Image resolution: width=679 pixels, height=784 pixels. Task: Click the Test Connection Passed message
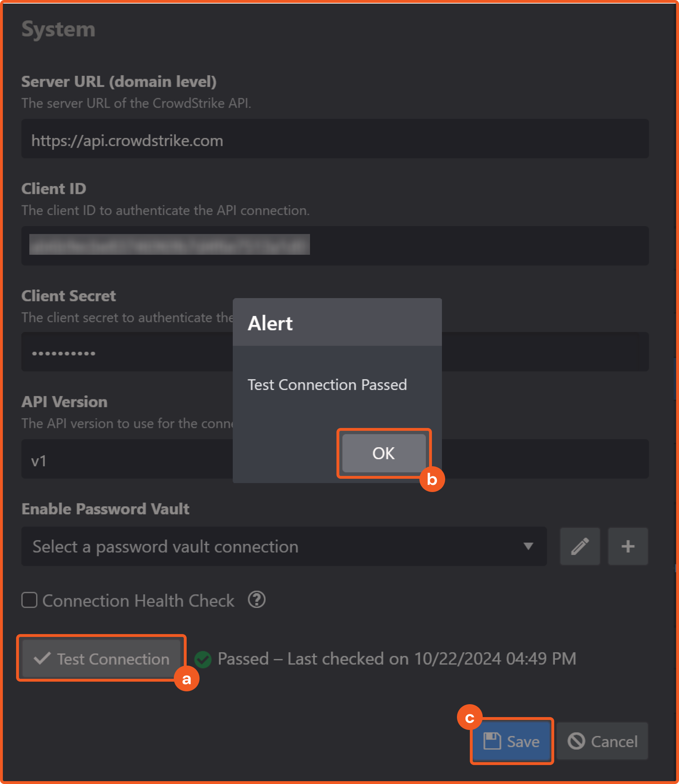pos(327,385)
